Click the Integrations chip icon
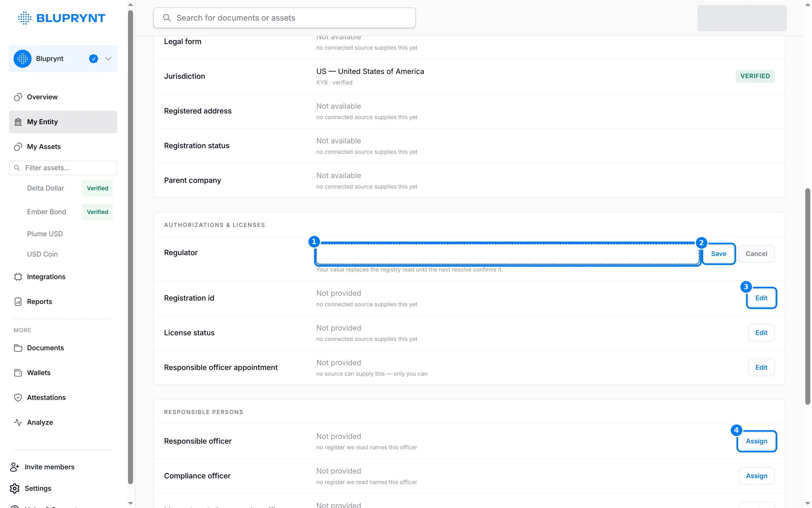Viewport: 812px width, 508px height. tap(18, 277)
